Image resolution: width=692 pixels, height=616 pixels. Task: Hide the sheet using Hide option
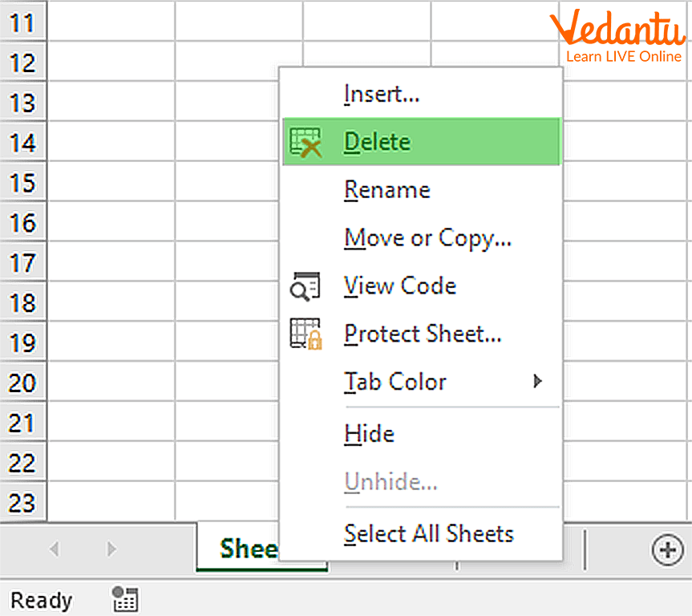pos(369,434)
